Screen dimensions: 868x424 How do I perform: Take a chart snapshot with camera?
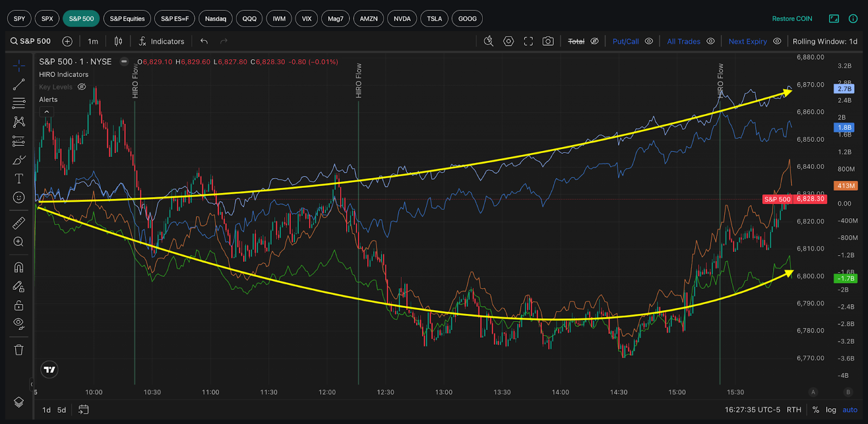pyautogui.click(x=548, y=41)
